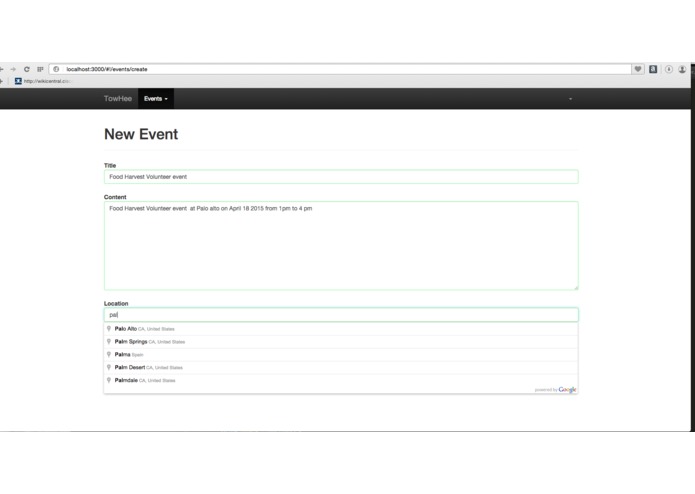Bookmark page with the heart icon
Screen dimensions: 695x494
638,69
